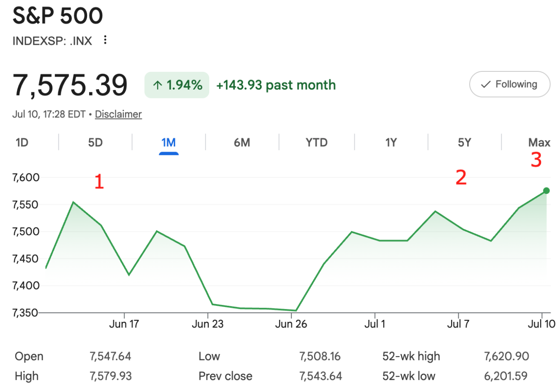Open the Disclaimer link

tap(118, 114)
